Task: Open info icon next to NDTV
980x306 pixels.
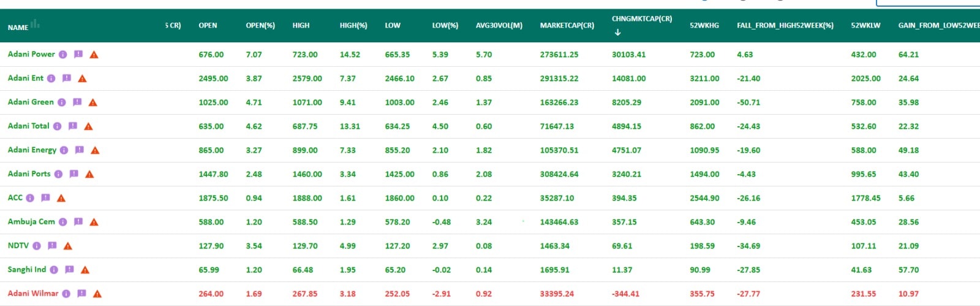Action: click(37, 246)
